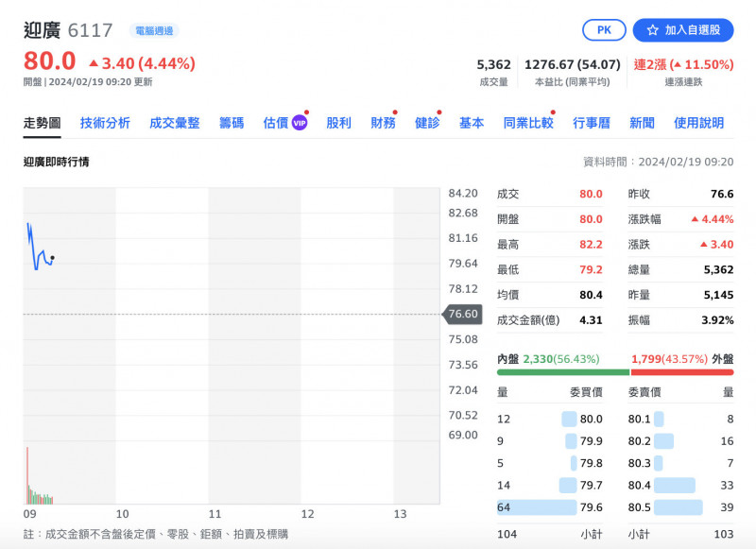Click the 振幅 value 3.92%

coord(717,320)
